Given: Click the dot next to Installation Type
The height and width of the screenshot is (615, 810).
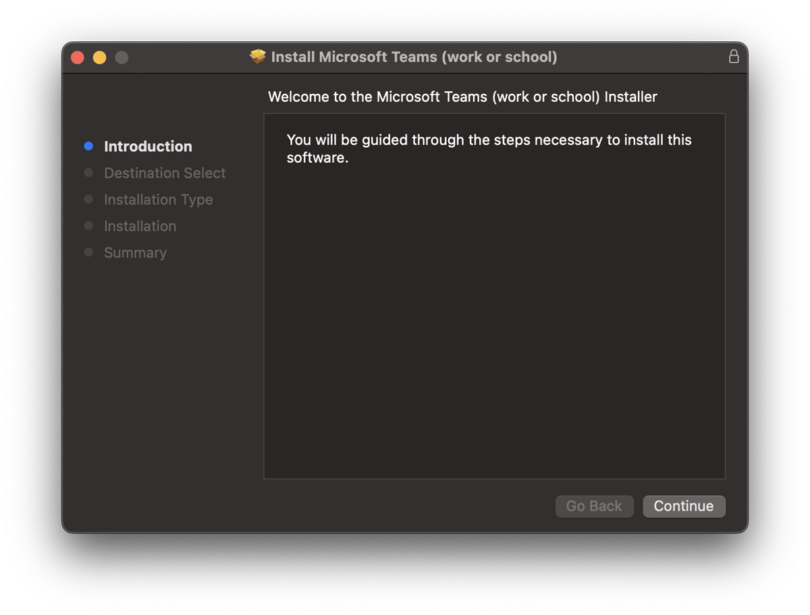Looking at the screenshot, I should [89, 199].
